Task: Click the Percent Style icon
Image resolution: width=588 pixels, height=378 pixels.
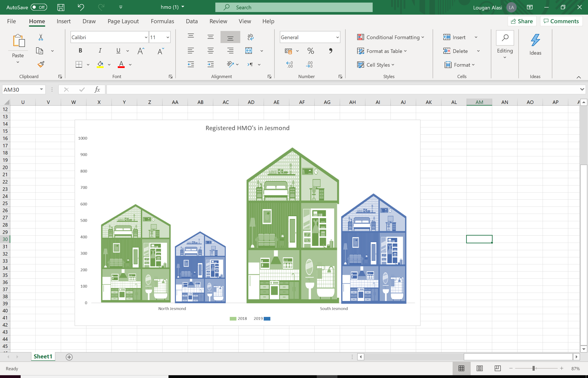Action: tap(310, 51)
